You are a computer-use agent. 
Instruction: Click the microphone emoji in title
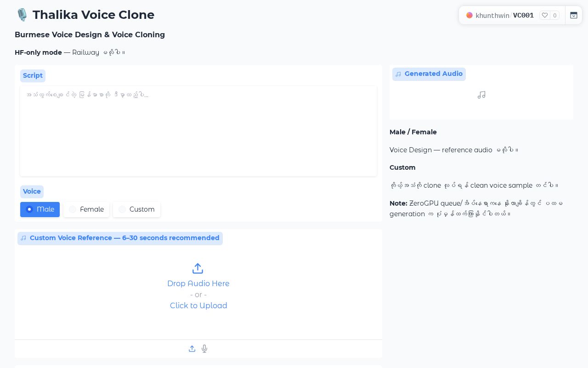coord(22,15)
